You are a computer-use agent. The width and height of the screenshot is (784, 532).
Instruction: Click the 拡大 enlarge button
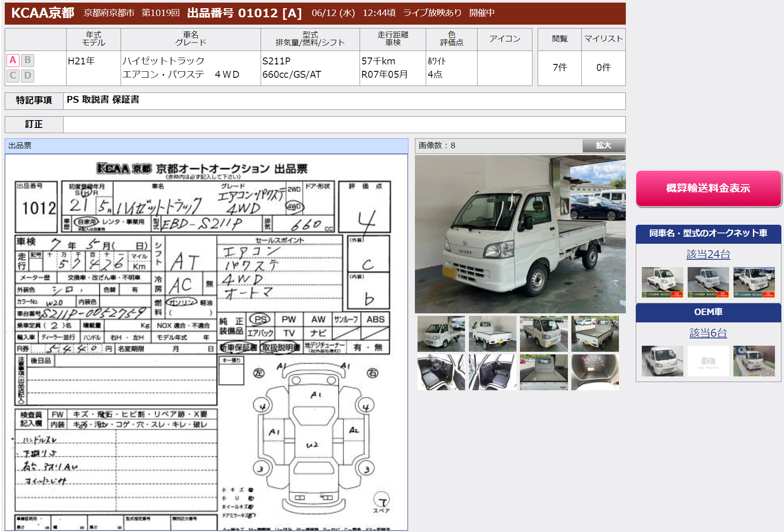tap(603, 146)
